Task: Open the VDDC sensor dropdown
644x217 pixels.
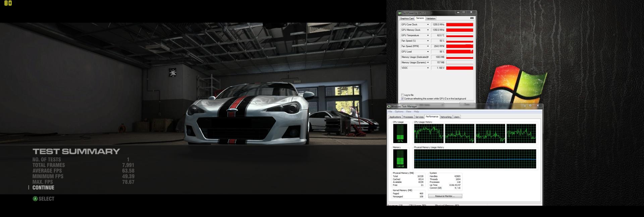Action: (x=428, y=68)
